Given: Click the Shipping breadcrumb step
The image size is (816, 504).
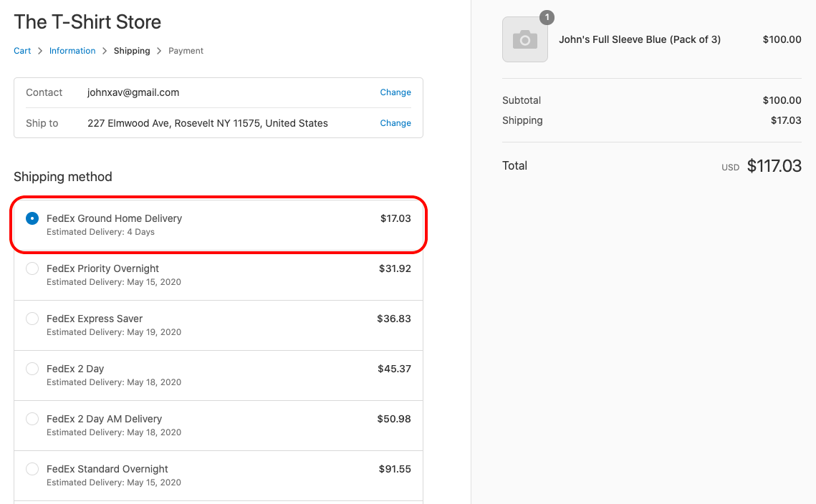Looking at the screenshot, I should [x=132, y=50].
